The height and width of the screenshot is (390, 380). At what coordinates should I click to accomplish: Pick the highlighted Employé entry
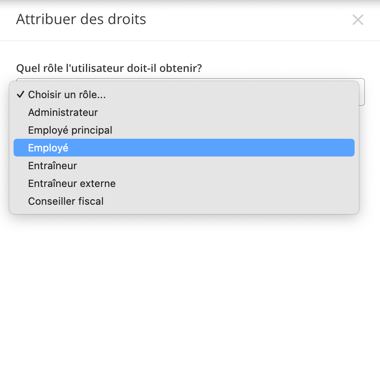[x=184, y=148]
